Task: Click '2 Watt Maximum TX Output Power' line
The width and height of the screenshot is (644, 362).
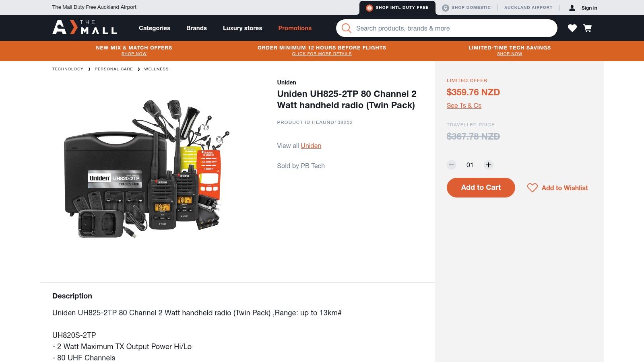Action: (122, 346)
